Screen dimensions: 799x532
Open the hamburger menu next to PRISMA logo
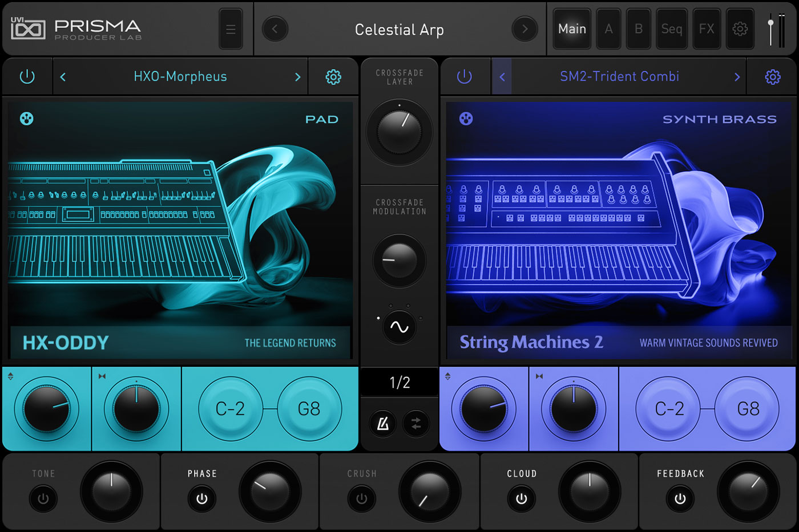coord(231,29)
